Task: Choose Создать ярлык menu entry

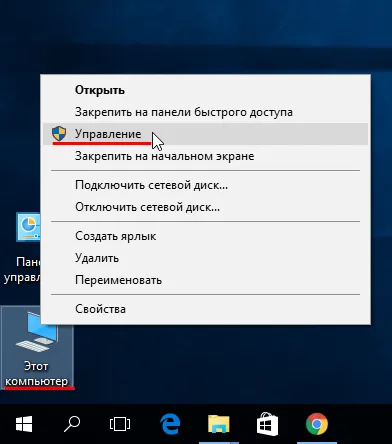Action: point(205,236)
